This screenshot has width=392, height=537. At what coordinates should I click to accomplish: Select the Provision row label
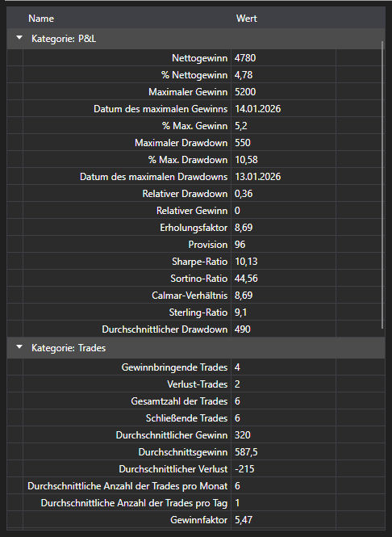point(207,245)
